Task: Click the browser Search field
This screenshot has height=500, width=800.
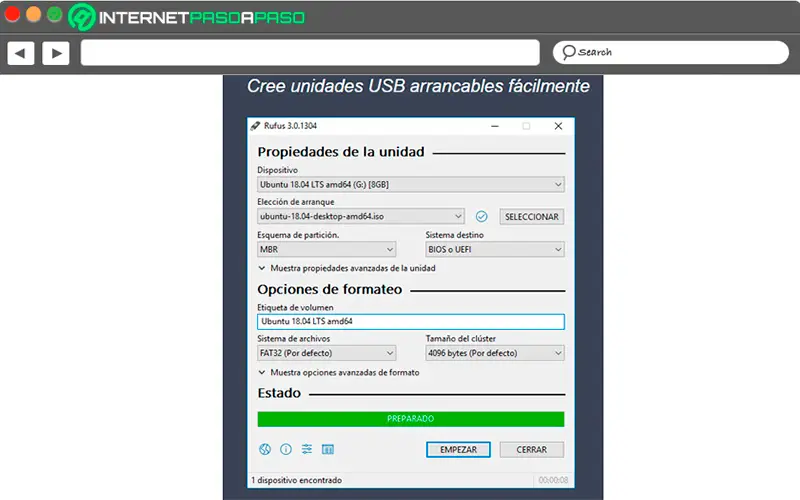Action: click(671, 53)
